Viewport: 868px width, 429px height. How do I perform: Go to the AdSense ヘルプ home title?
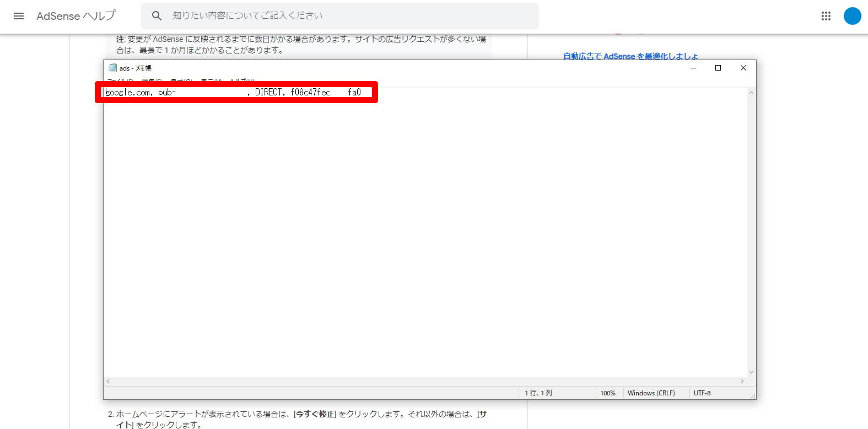(76, 16)
